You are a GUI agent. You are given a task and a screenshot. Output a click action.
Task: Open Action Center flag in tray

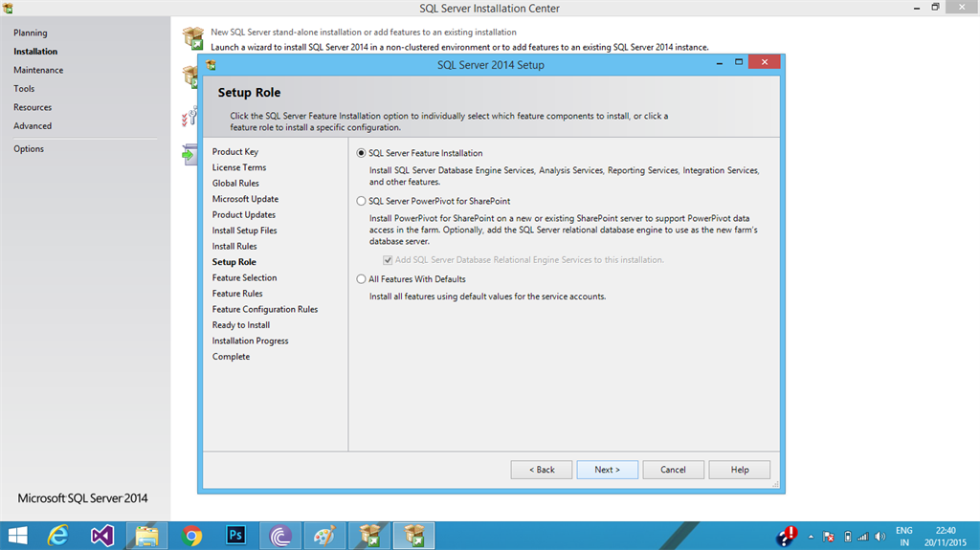(829, 537)
